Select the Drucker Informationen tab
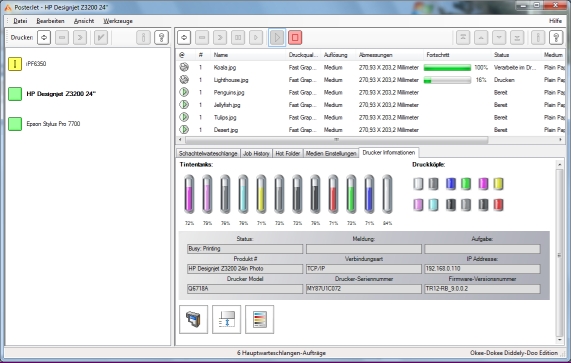 [x=389, y=153]
